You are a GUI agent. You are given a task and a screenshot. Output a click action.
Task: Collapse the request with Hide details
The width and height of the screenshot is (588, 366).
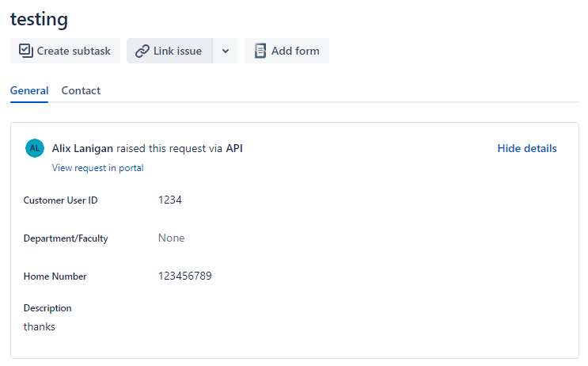click(x=527, y=148)
